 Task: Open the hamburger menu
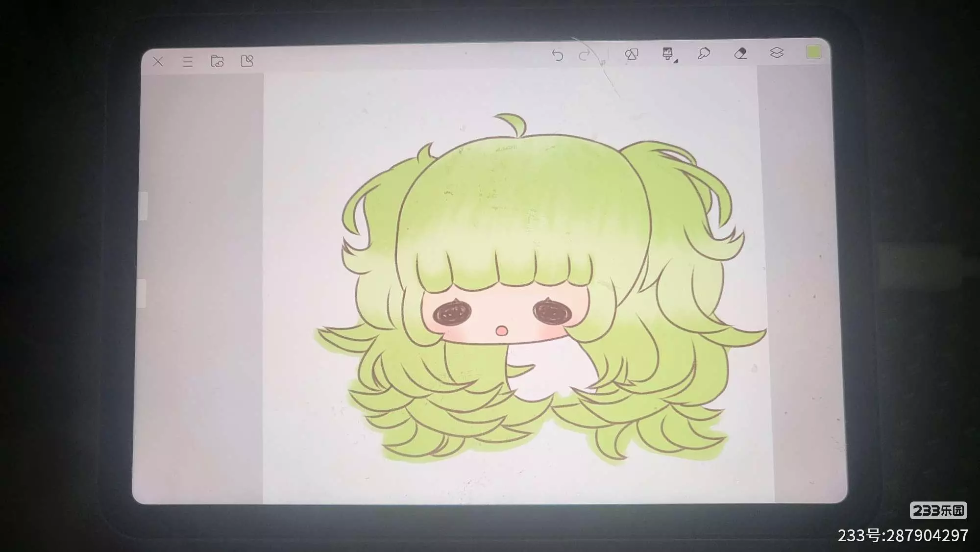[188, 62]
